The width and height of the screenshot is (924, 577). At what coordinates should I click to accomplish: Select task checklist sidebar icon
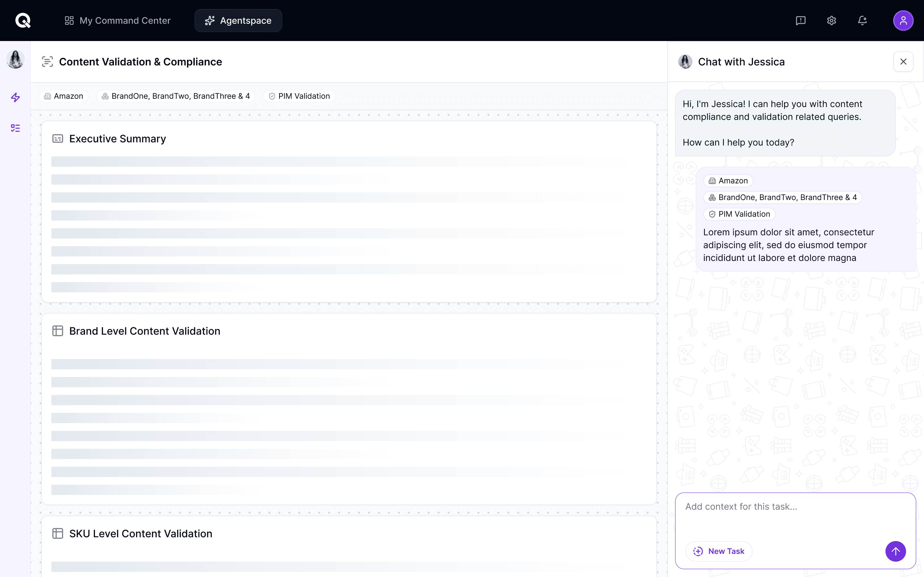point(15,128)
